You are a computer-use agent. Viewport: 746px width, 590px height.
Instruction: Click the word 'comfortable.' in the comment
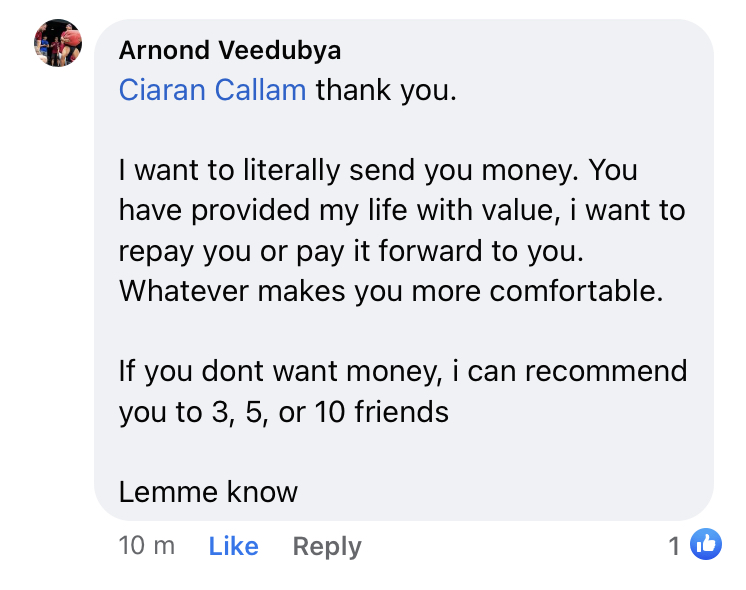tap(576, 291)
